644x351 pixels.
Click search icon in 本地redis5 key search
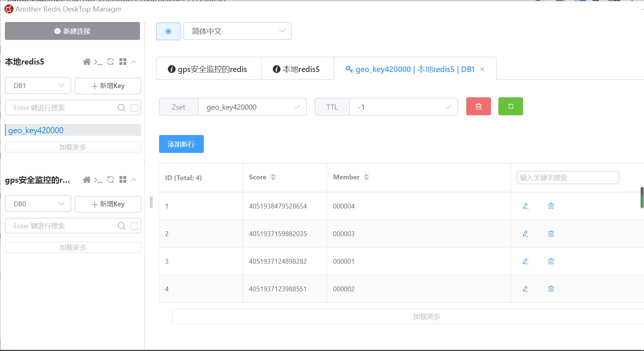click(121, 108)
